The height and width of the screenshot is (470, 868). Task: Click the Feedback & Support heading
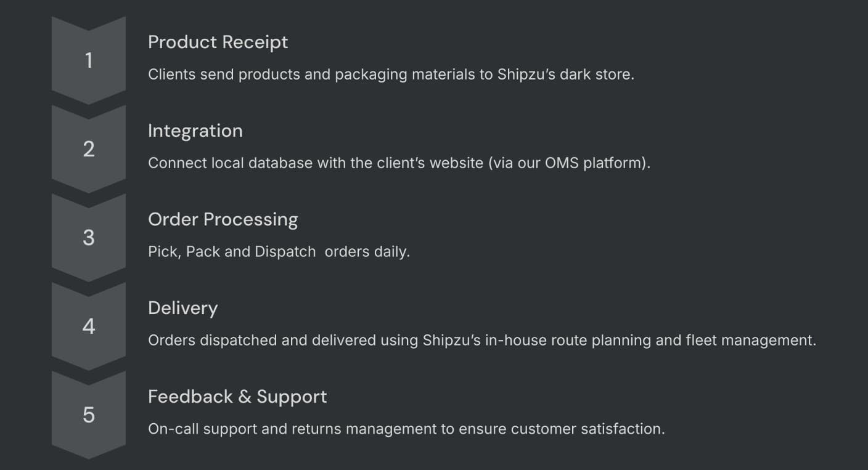237,397
